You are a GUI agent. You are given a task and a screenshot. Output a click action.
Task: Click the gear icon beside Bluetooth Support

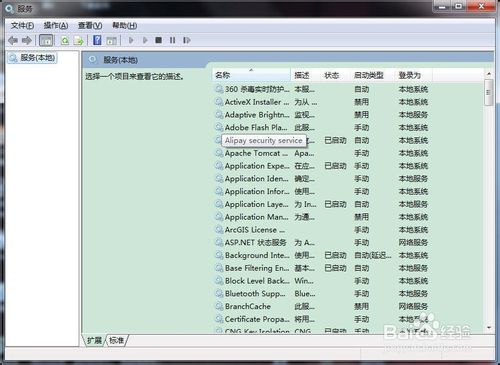(219, 294)
